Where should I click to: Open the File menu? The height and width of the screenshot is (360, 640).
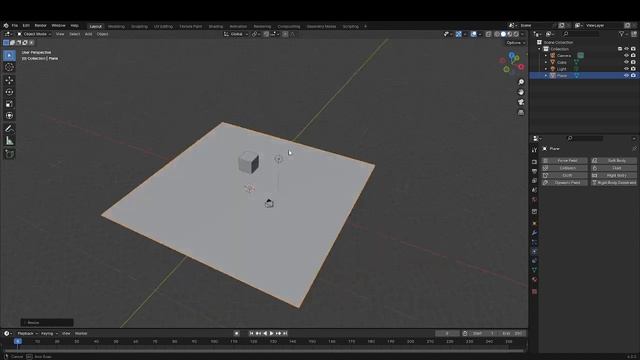point(15,25)
